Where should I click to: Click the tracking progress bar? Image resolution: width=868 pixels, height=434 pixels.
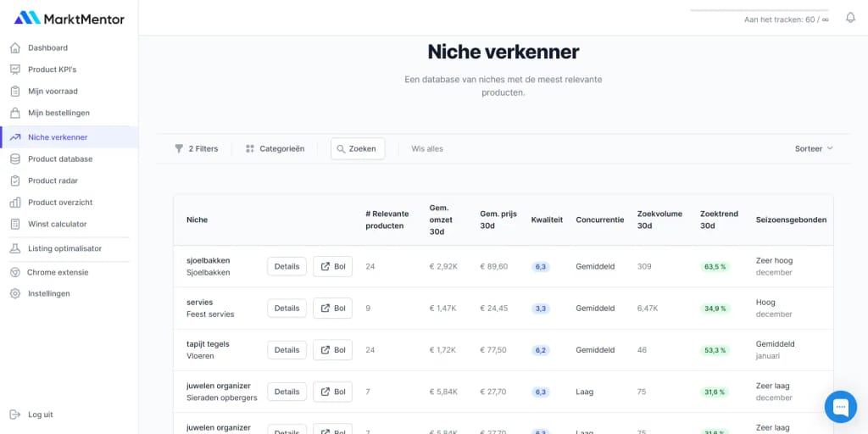click(759, 10)
